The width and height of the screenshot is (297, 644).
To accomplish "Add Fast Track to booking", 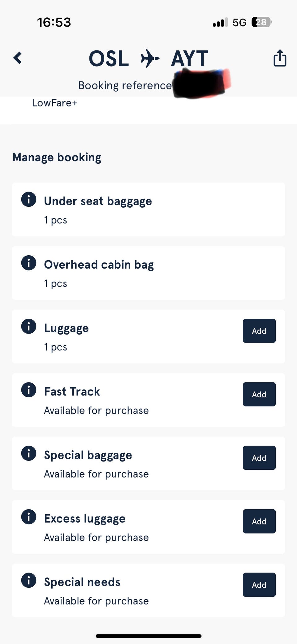I will [259, 394].
